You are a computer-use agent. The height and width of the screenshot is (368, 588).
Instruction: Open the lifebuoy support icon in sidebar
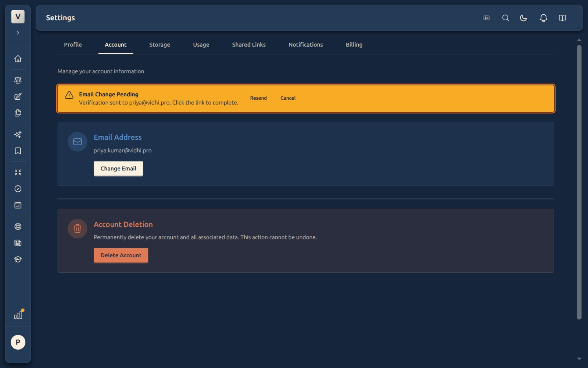(18, 227)
